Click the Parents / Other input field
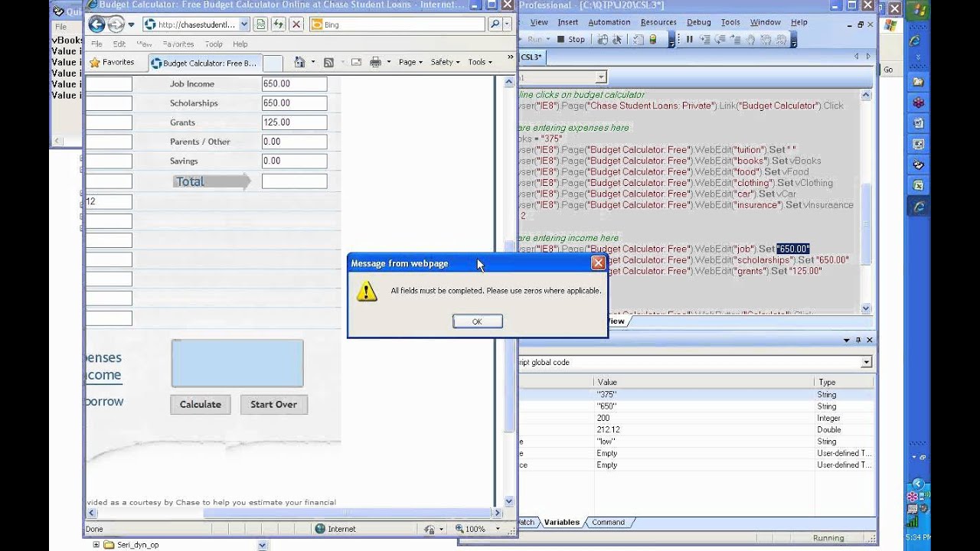The height and width of the screenshot is (551, 980). pos(294,142)
